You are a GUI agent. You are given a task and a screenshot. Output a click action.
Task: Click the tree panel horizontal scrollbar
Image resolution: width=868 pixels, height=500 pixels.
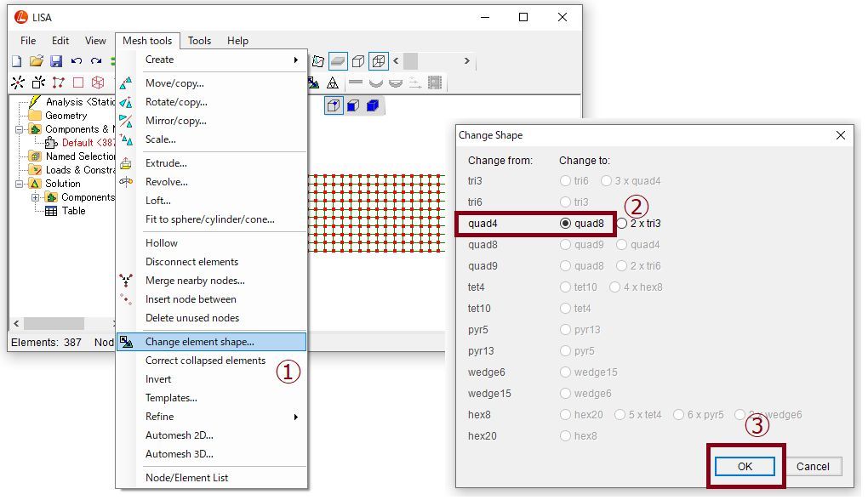[x=60, y=324]
